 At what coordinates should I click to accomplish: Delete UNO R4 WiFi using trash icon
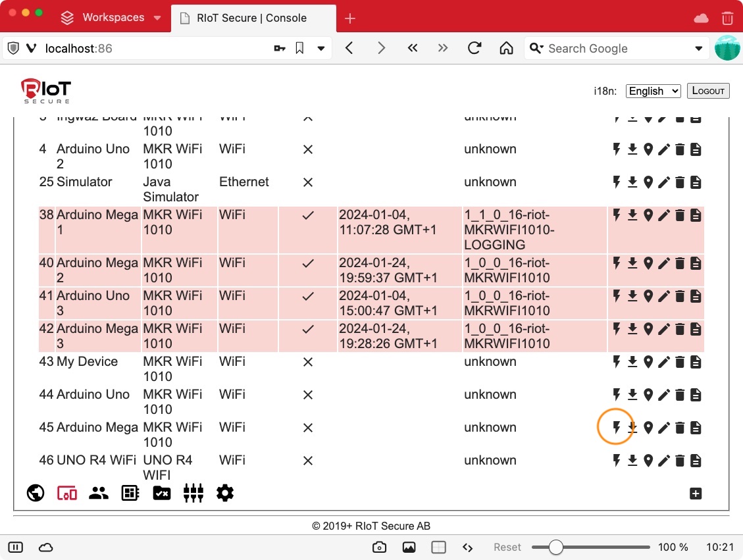point(680,461)
